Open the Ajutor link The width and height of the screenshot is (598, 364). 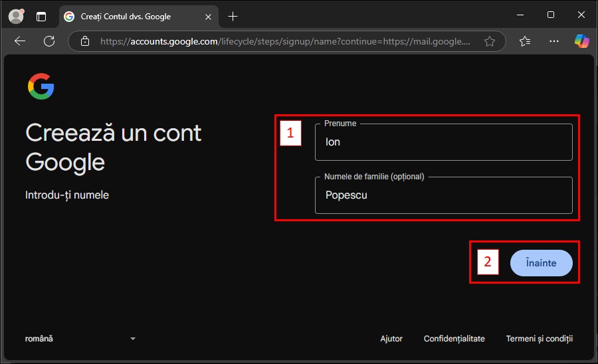[x=391, y=339]
